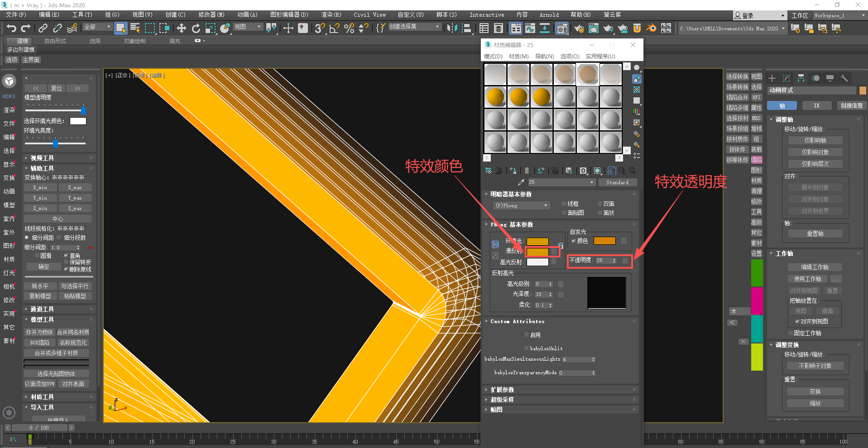The image size is (868, 448).
Task: Activate the Rotate tool
Action: 196,29
